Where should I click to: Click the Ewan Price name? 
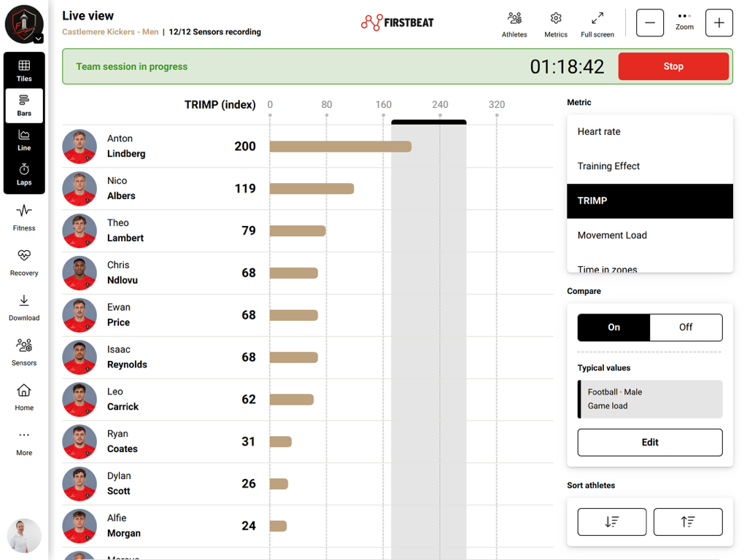coord(119,315)
